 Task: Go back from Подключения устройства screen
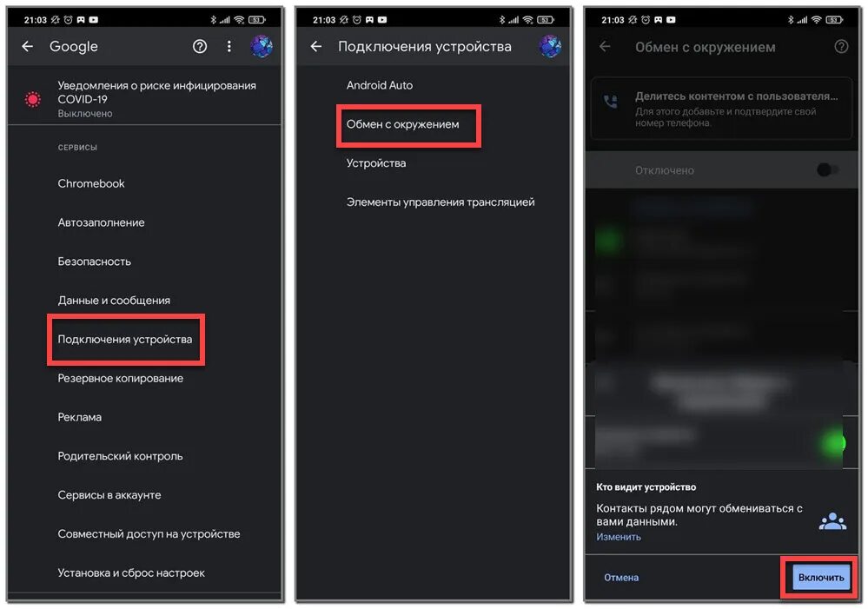(316, 47)
